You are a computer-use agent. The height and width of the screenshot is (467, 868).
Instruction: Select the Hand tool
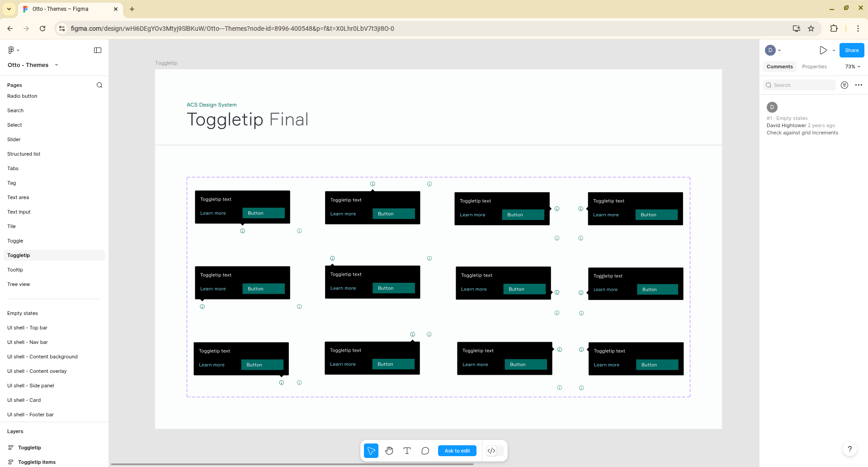(x=389, y=451)
